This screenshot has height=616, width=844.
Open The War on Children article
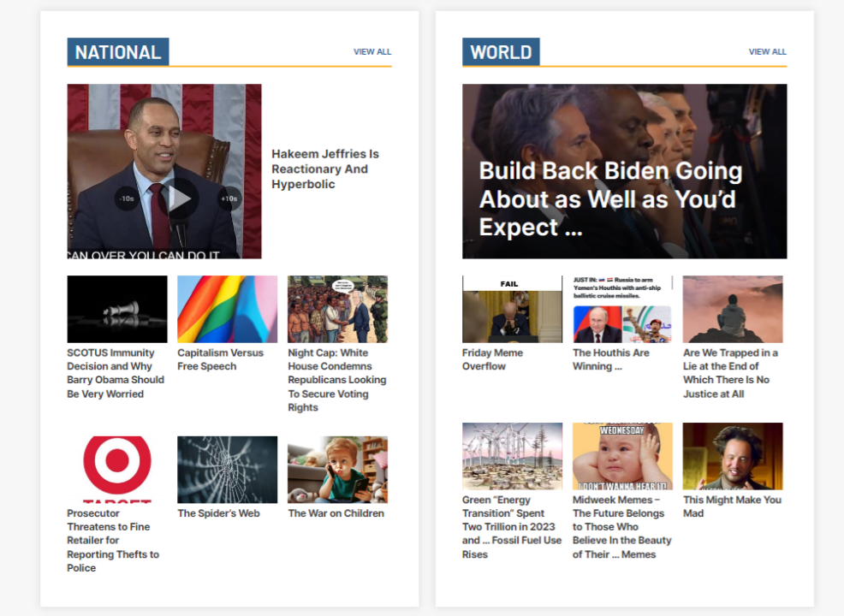pyautogui.click(x=336, y=513)
